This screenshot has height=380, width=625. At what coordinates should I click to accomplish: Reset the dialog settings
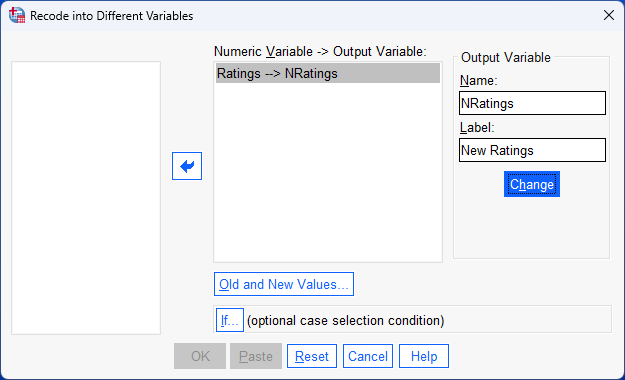pos(312,356)
